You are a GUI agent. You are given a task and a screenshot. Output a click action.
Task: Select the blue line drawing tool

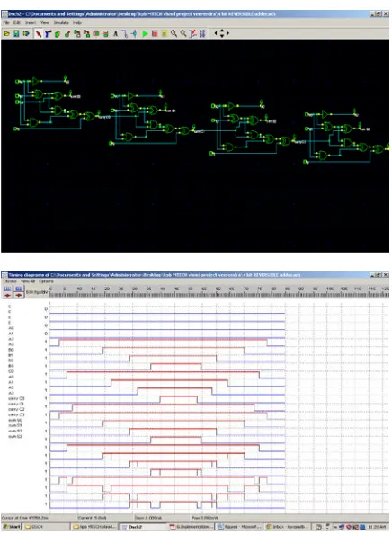[125, 33]
